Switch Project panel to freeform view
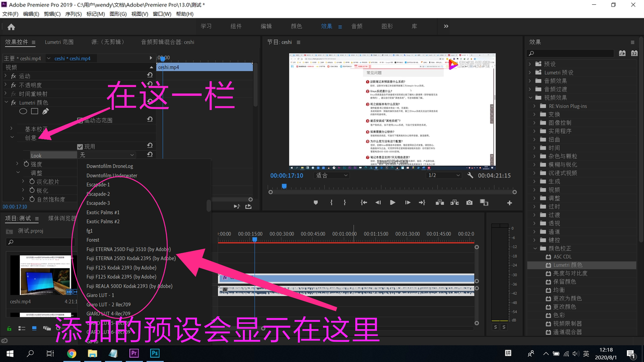The image size is (644, 362). pyautogui.click(x=47, y=328)
